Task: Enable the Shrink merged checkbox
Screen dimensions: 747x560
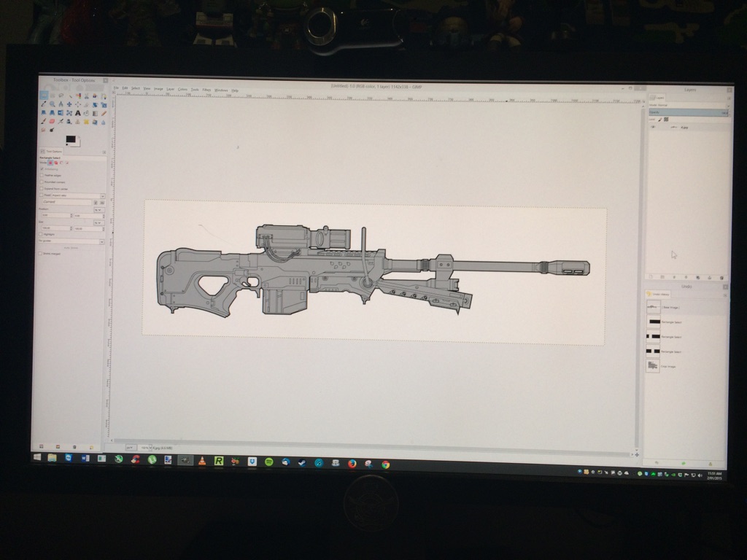Action: tap(40, 254)
